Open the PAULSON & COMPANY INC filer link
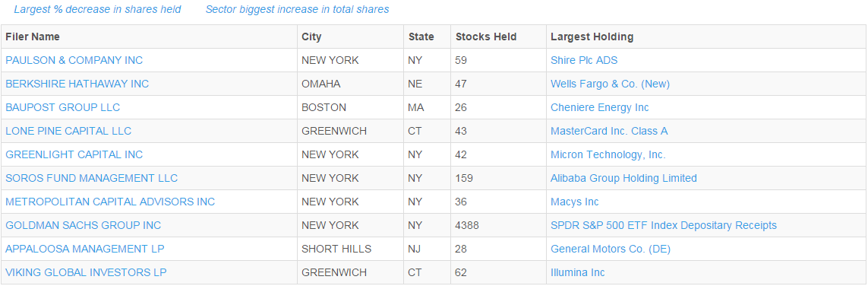This screenshot has width=868, height=286. [74, 60]
